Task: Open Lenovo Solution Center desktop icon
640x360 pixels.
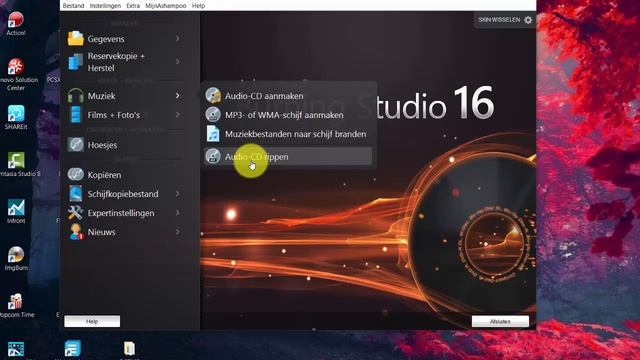Action: tap(16, 75)
